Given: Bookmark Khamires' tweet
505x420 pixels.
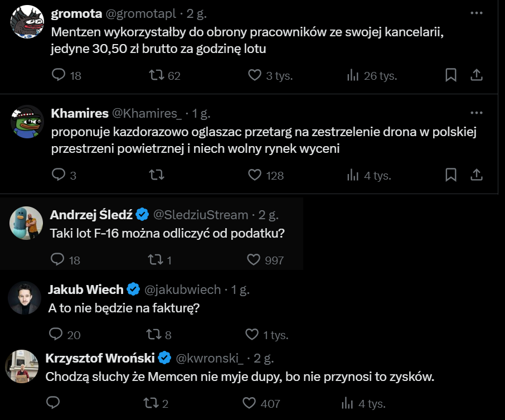Looking at the screenshot, I should click(451, 175).
